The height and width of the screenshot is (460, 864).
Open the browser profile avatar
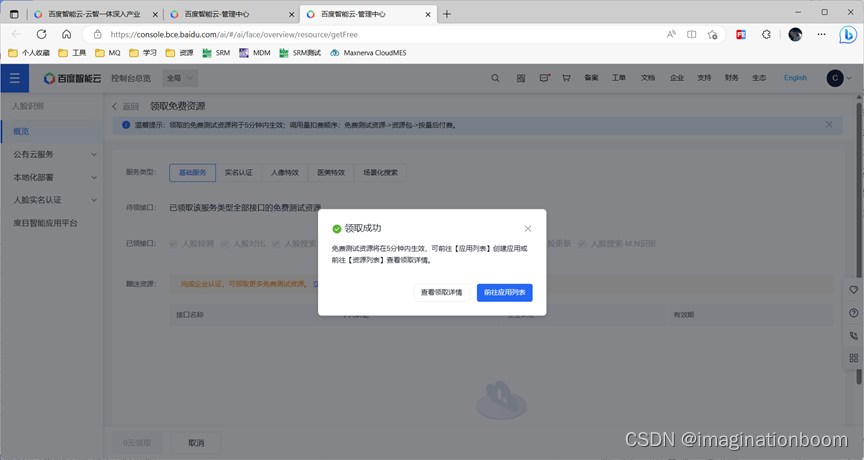coord(795,34)
